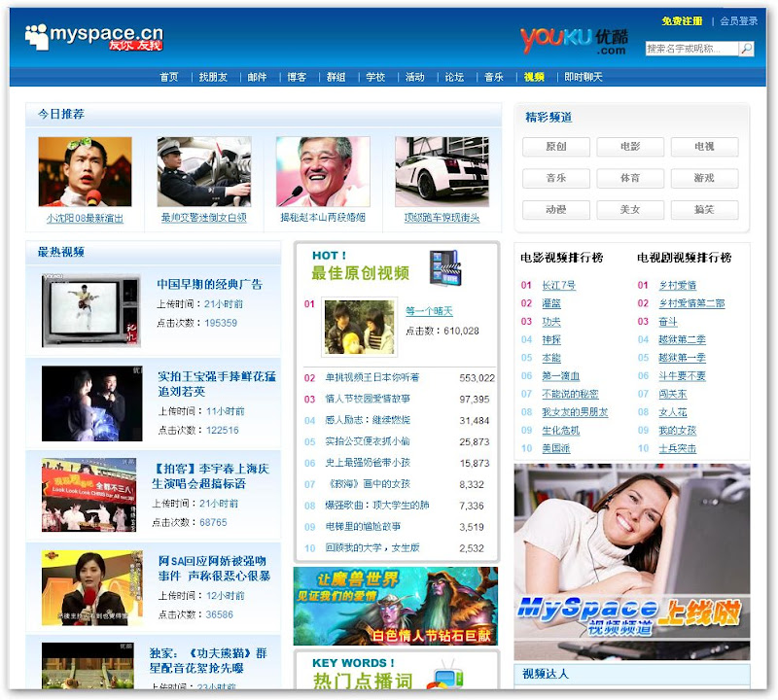Open 活动 in the navigation bar

click(x=415, y=77)
